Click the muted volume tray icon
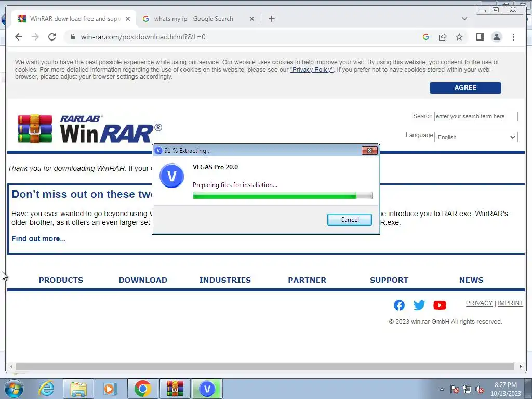The width and height of the screenshot is (532, 399). click(x=480, y=389)
